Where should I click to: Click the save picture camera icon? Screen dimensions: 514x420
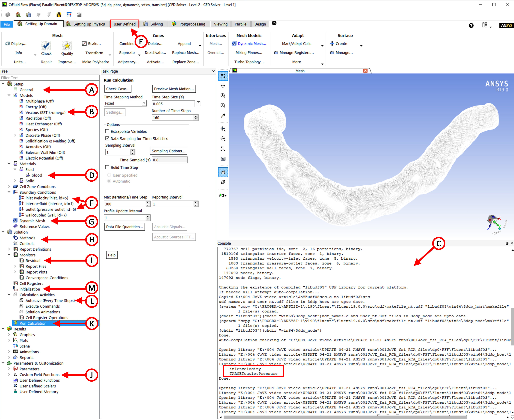tap(223, 159)
